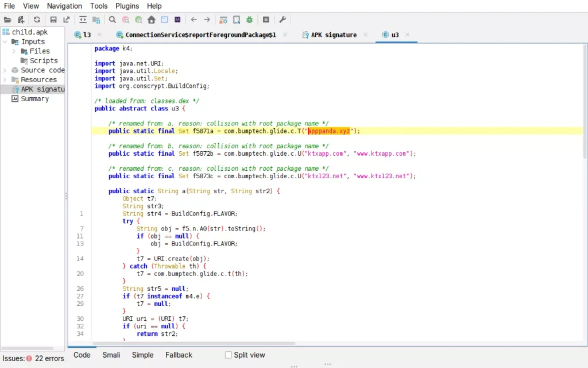
Task: Click the highlighted "apppanda.xyz" string
Action: 329,131
